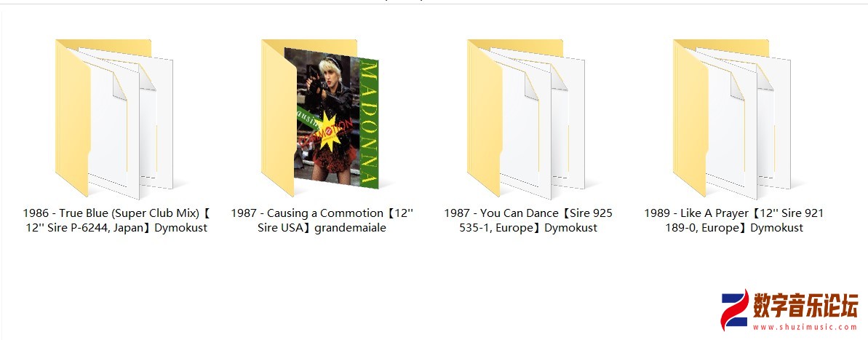This screenshot has width=868, height=340.
Task: Click the green MADONNA strip on the cover
Action: tap(369, 123)
